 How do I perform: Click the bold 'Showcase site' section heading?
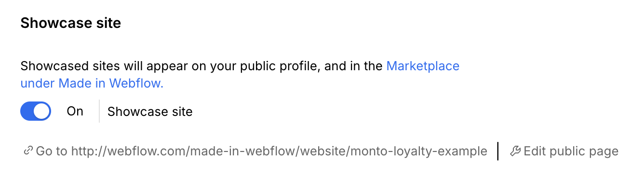[x=70, y=23]
